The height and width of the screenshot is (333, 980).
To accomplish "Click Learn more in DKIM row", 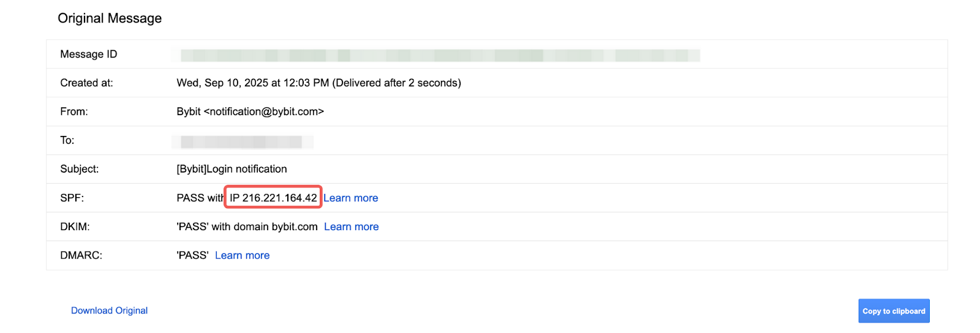I will pyautogui.click(x=351, y=226).
